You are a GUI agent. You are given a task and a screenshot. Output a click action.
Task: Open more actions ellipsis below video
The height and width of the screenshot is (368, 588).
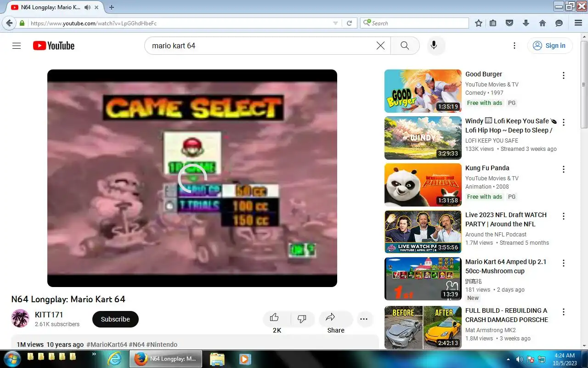click(x=364, y=319)
